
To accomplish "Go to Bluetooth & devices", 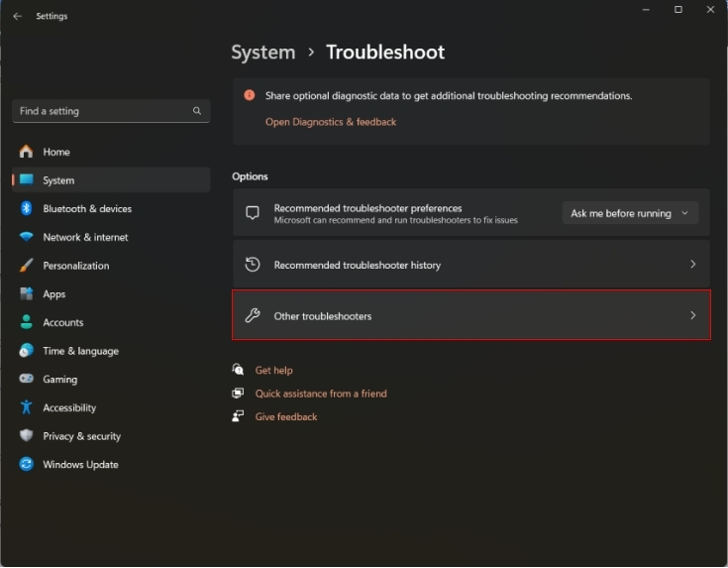I will 111,209.
